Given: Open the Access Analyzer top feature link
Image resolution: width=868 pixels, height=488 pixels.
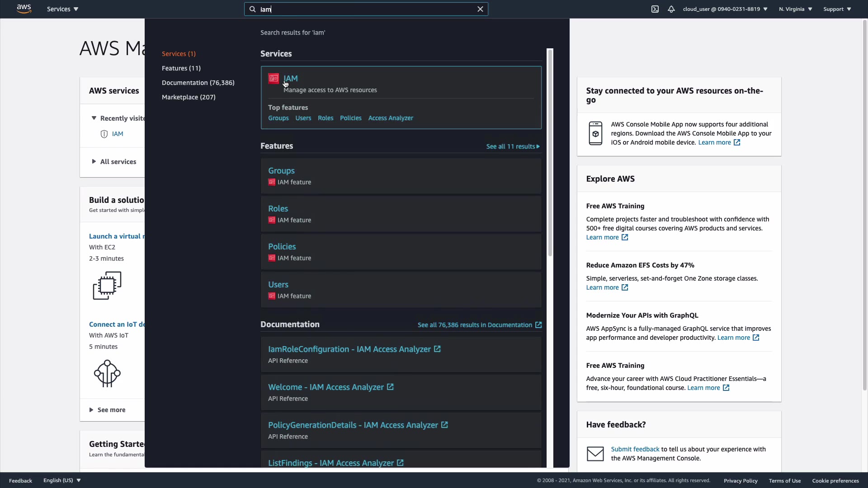Looking at the screenshot, I should click(x=391, y=118).
